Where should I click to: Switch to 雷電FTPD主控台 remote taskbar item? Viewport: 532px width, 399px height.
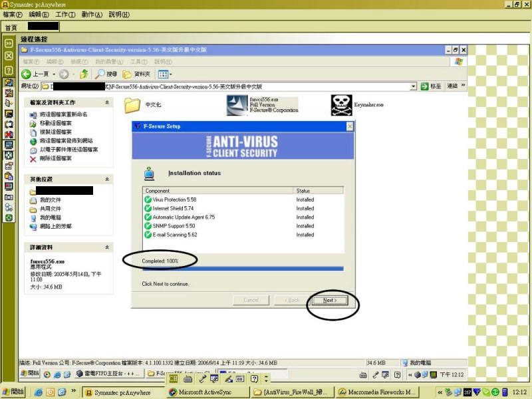(x=108, y=374)
